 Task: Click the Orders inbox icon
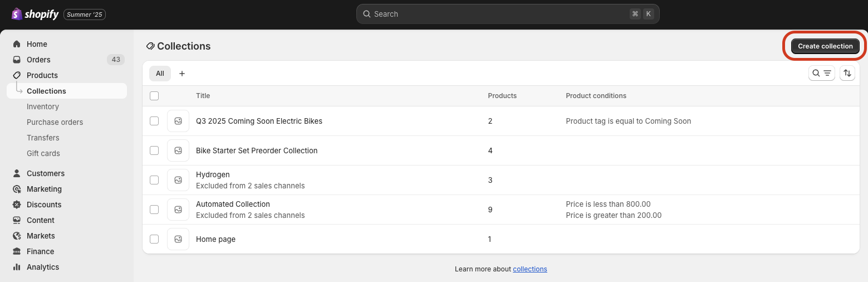pos(17,60)
